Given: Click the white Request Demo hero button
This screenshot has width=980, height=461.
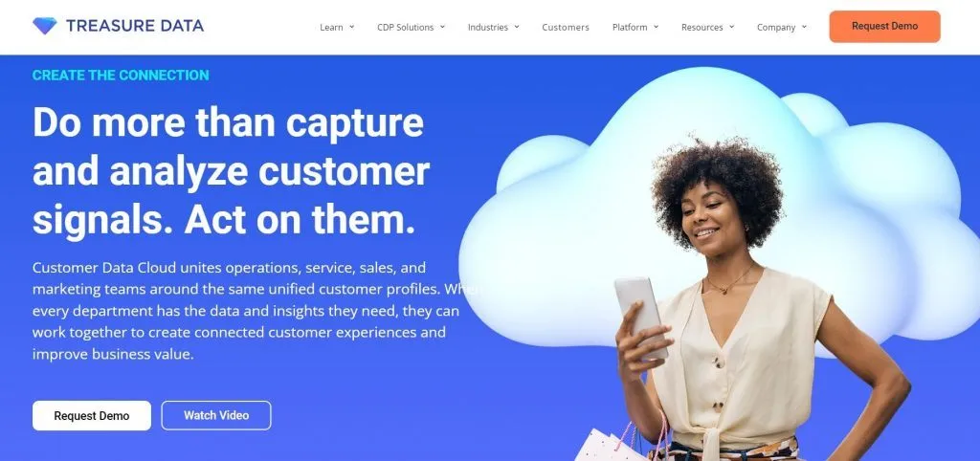Looking at the screenshot, I should 92,415.
